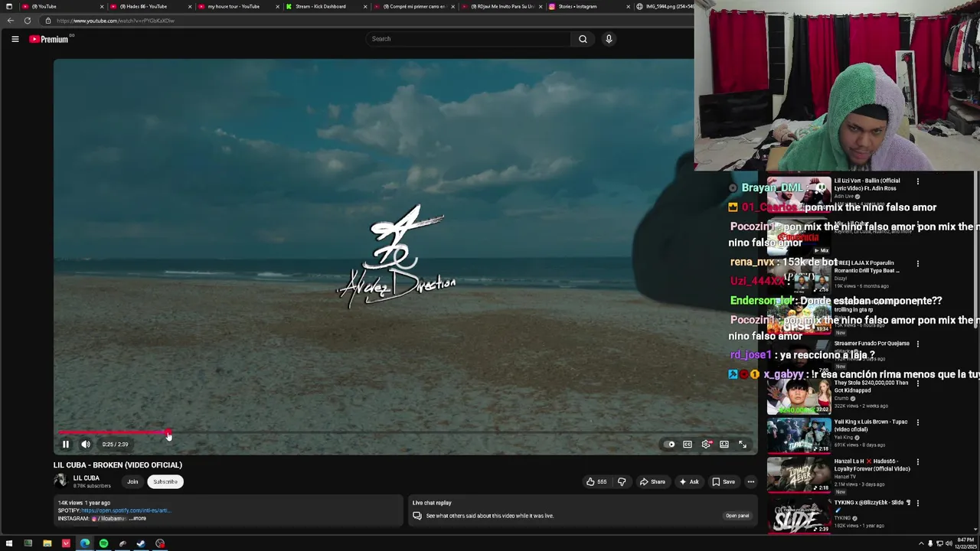Seek on the red video progress bar
The image size is (980, 551).
406,433
